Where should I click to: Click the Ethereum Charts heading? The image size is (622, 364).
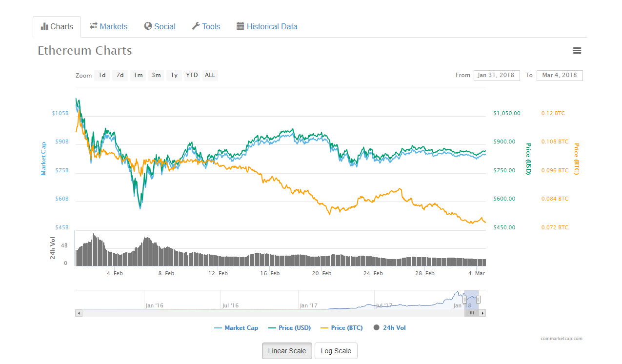pos(85,51)
